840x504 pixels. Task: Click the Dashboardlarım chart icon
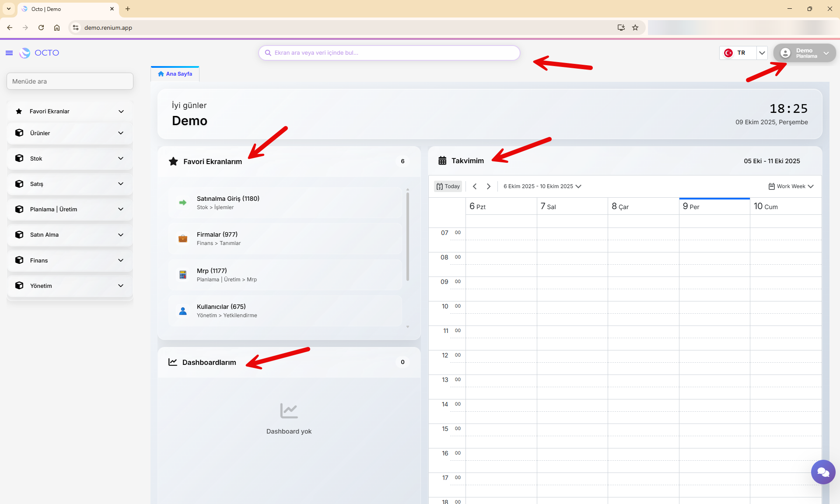click(x=173, y=362)
